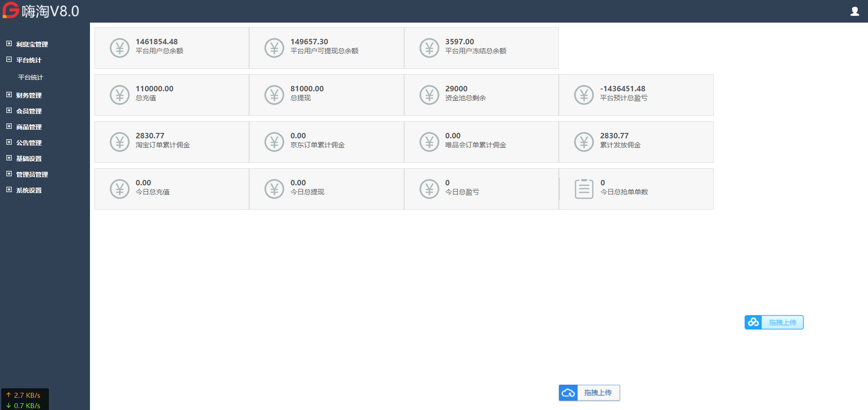
Task: Click the right-side 拖拽上传 upload button
Action: (x=782, y=322)
